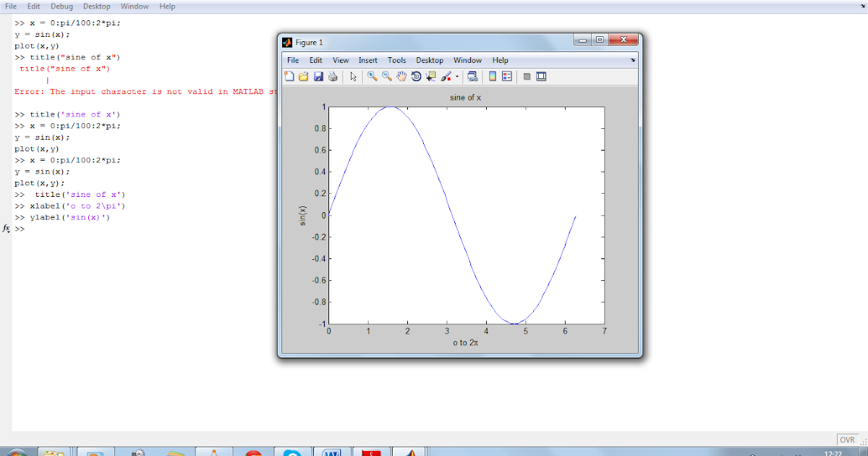Open the desktop overflow chevron at top right
Screen dimensions: 868x456
click(x=862, y=6)
